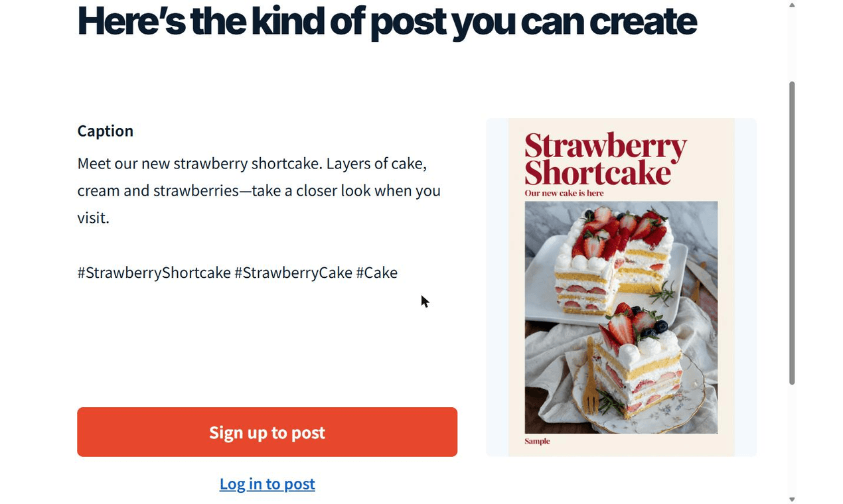The width and height of the screenshot is (843, 504).
Task: Click the scrollbar track below the thumb
Action: (792, 439)
